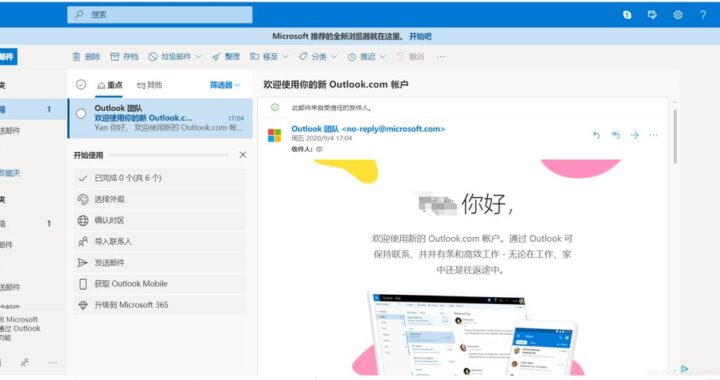Open the 筛选器 filter dropdown
The image size is (720, 380).
[225, 85]
